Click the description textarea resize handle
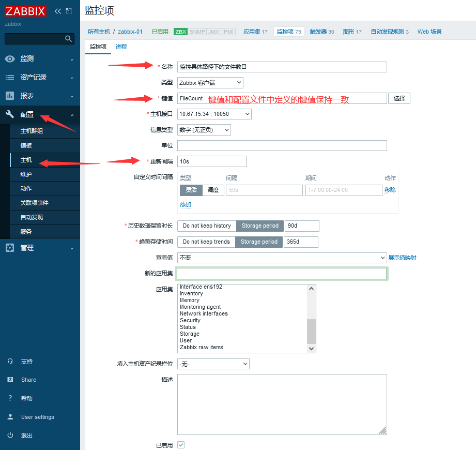Image resolution: width=476 pixels, height=450 pixels. click(382, 430)
